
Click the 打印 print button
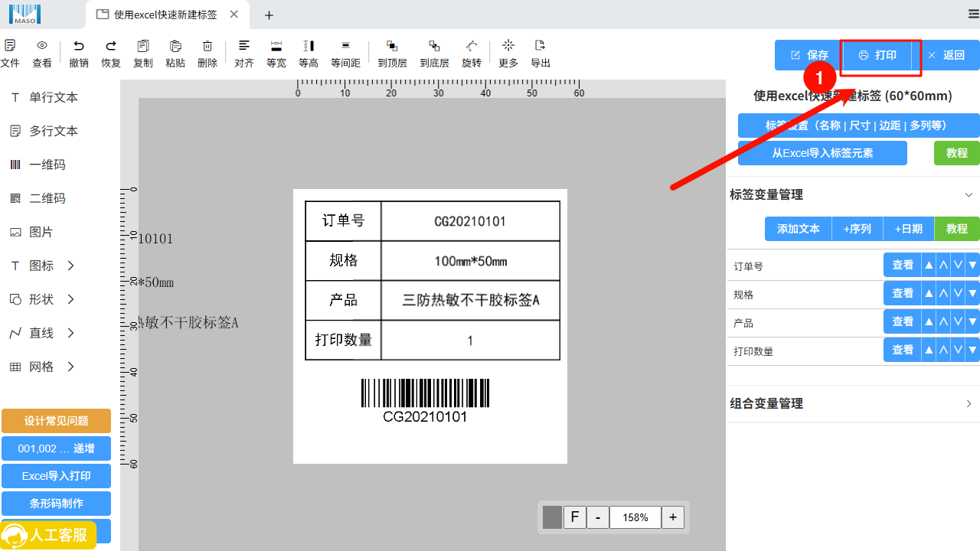[878, 55]
